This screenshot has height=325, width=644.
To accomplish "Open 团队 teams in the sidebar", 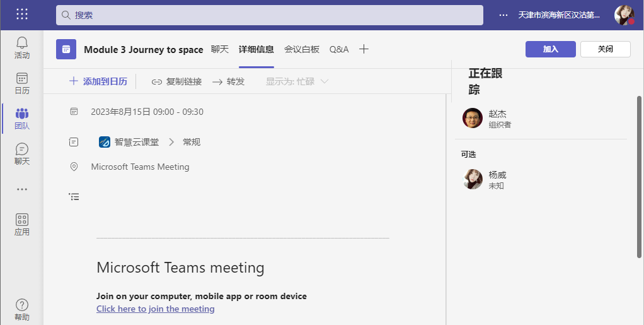I will coord(22,119).
